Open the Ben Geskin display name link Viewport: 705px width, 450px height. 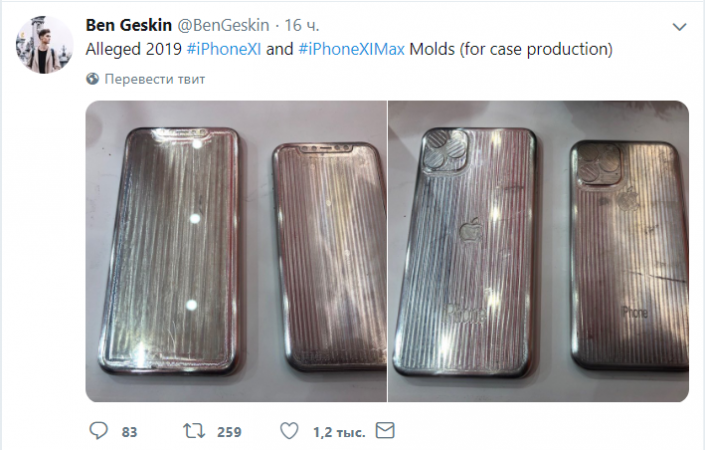point(128,24)
